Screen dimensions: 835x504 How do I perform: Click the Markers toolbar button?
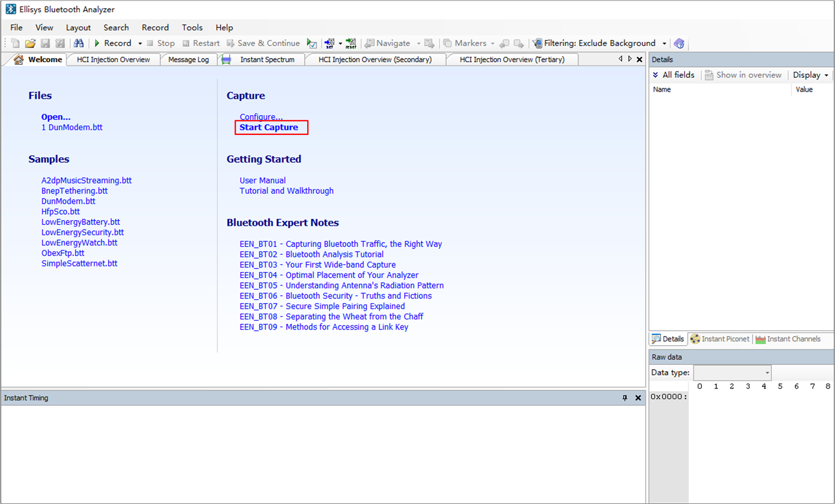tap(464, 44)
